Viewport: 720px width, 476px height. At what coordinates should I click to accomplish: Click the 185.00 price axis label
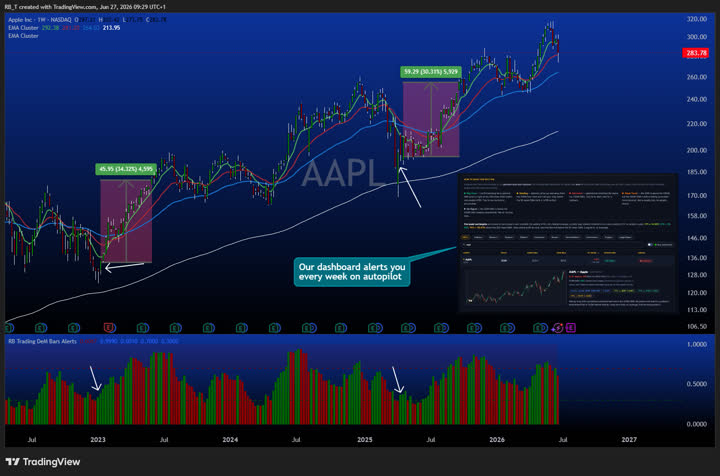point(697,172)
